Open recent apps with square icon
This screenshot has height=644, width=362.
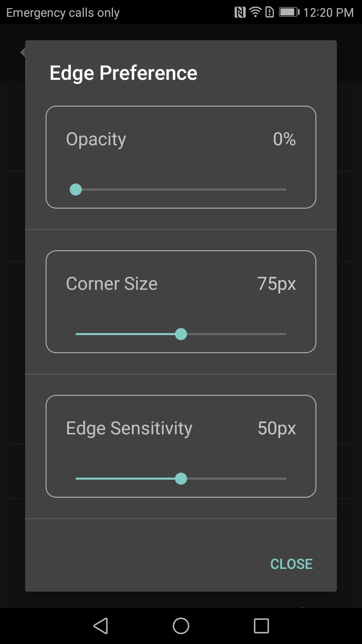261,626
